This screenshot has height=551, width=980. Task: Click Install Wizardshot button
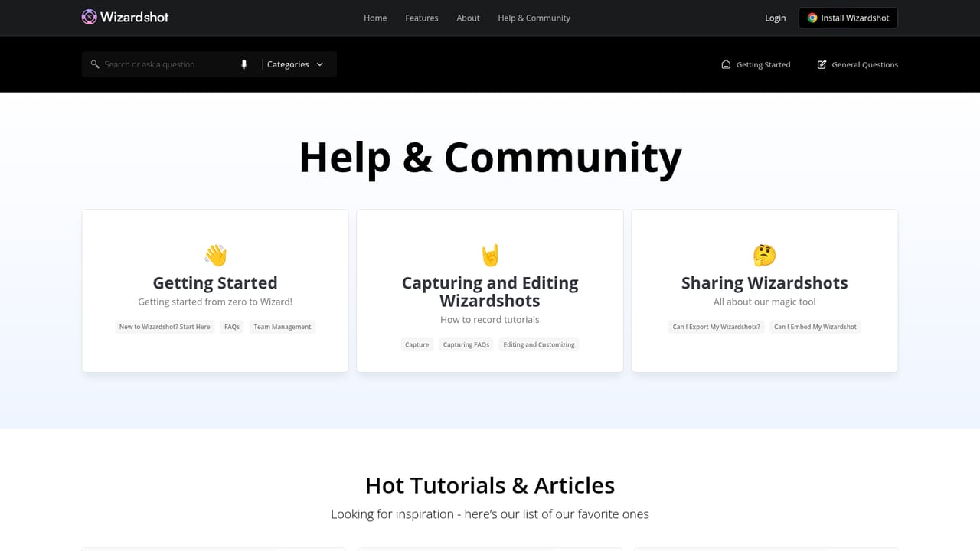848,18
